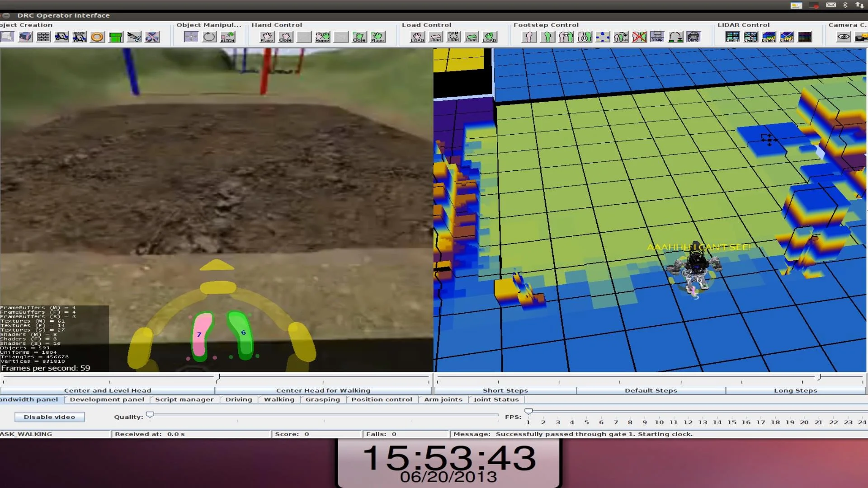Switch to Script manager tab
The image size is (868, 488).
coord(184,399)
